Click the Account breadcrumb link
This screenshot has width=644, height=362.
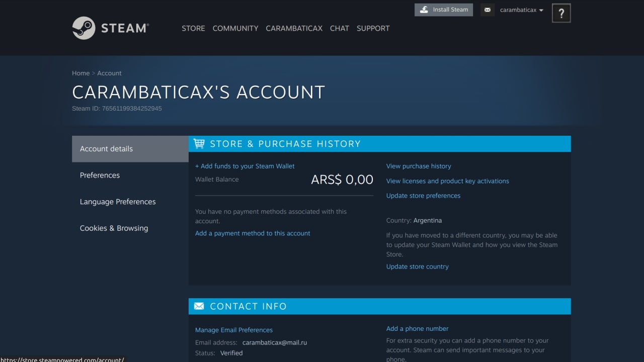pos(109,73)
